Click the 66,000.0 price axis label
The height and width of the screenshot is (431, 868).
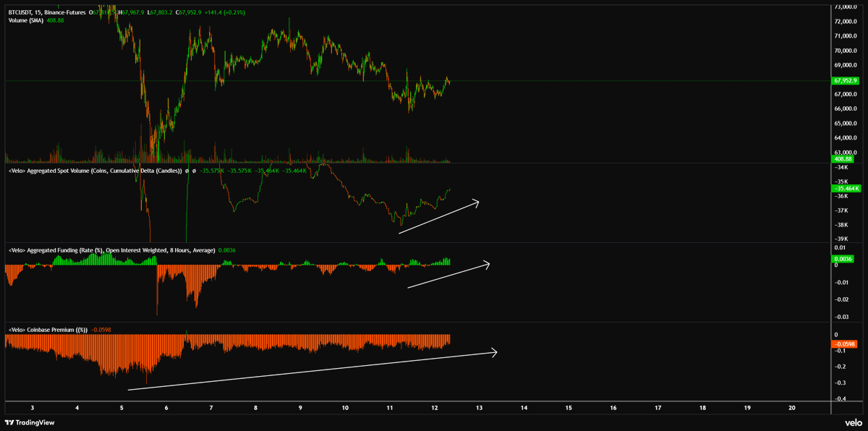click(846, 108)
